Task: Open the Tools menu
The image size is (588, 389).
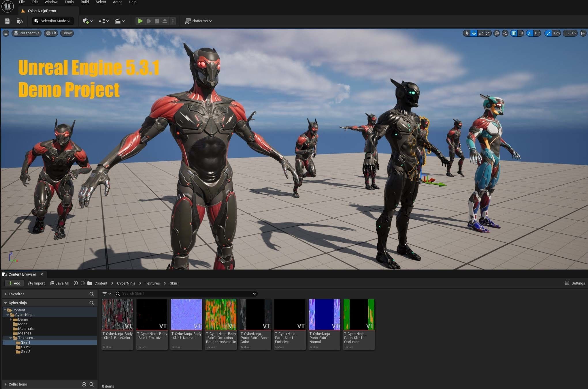Action: pos(69,2)
